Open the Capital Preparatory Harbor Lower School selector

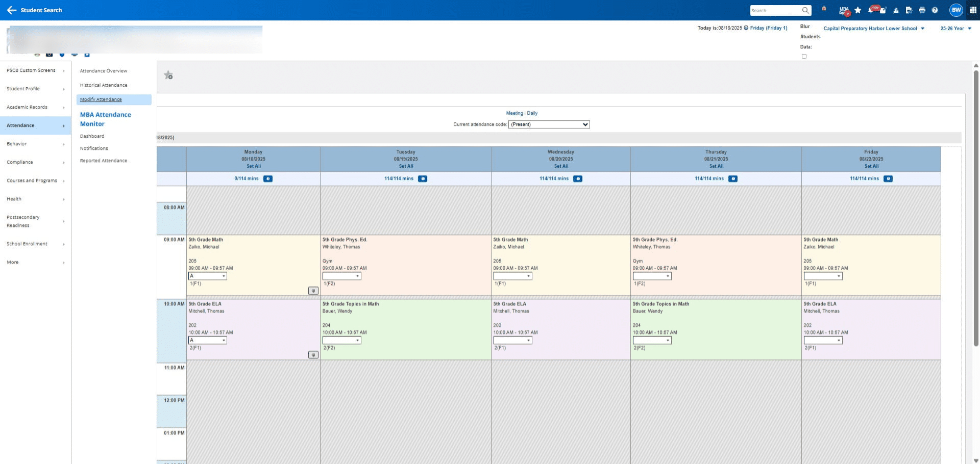point(874,29)
